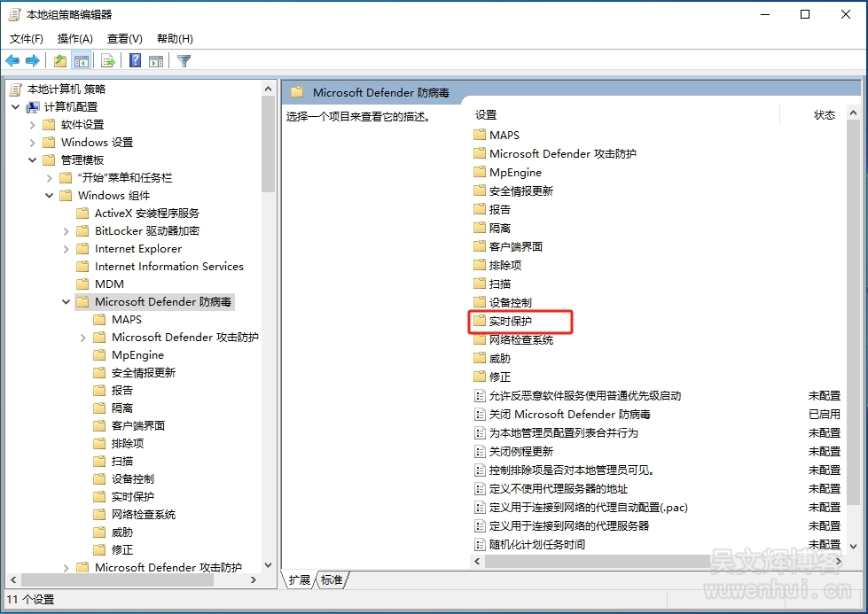Click the 状态 column header
This screenshot has width=868, height=614.
coord(824,115)
